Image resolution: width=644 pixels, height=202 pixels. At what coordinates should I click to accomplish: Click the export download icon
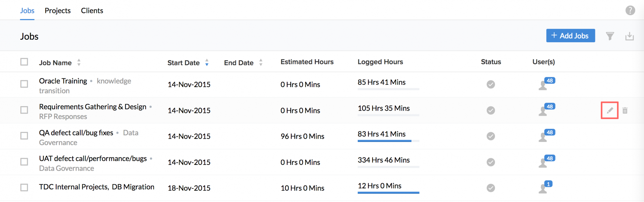point(630,36)
